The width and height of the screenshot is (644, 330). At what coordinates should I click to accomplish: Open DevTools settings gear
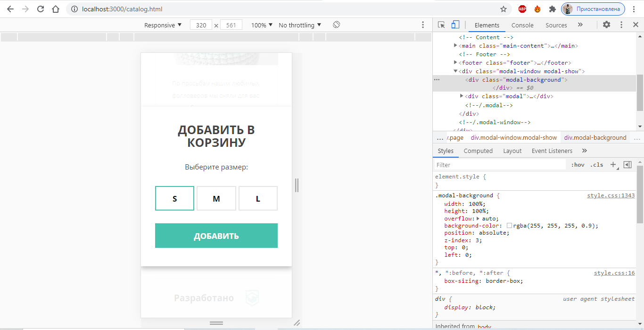point(607,25)
